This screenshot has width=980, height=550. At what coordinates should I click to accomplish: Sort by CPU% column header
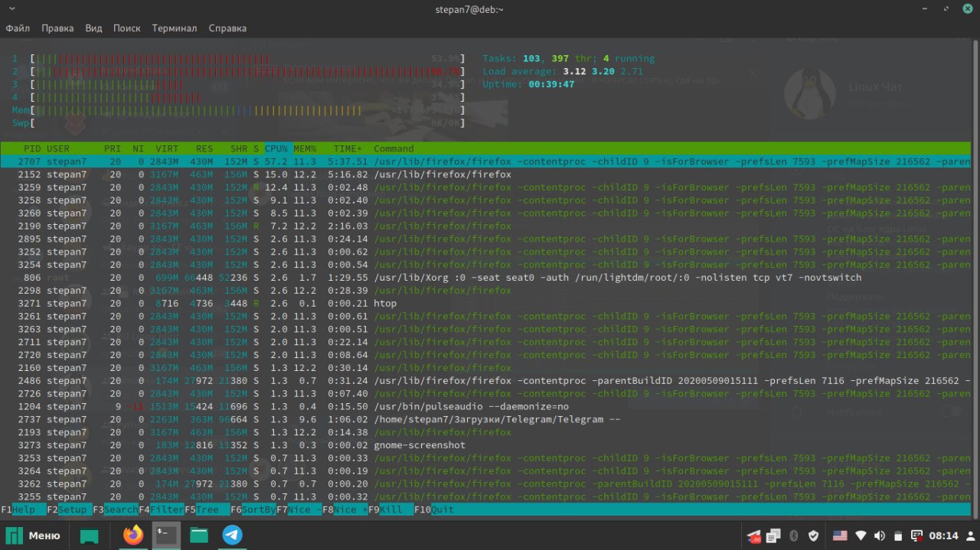tap(276, 148)
